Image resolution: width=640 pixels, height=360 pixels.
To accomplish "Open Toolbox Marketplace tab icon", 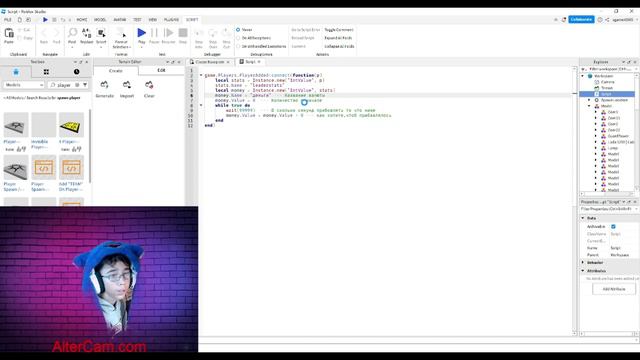I will pyautogui.click(x=16, y=72).
